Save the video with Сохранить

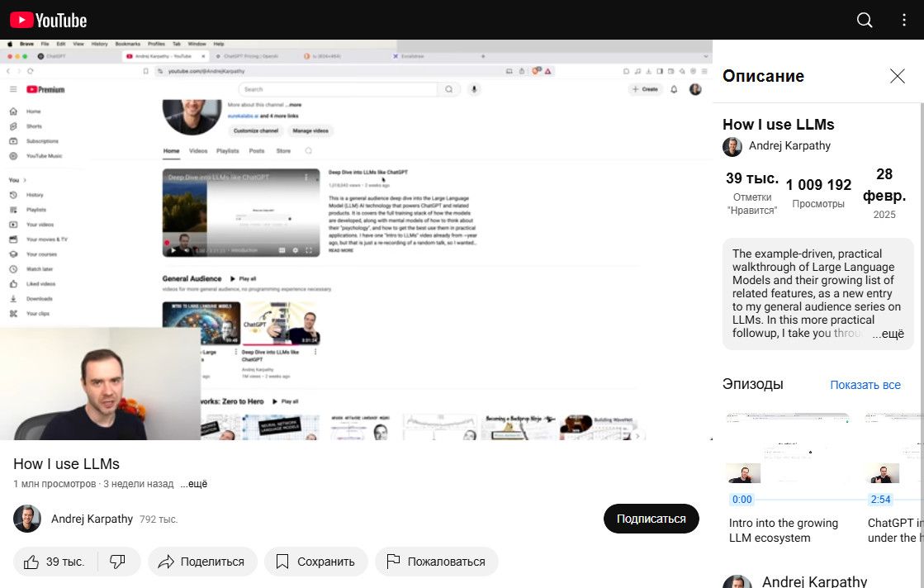click(x=315, y=562)
